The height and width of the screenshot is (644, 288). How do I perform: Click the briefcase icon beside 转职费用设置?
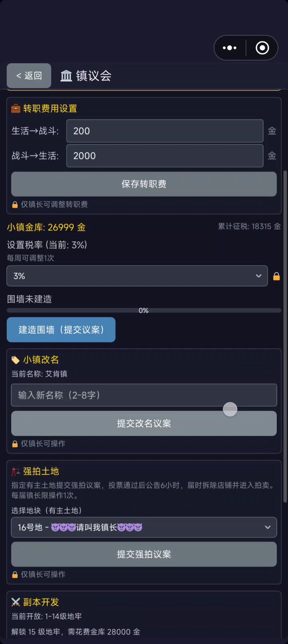click(16, 109)
